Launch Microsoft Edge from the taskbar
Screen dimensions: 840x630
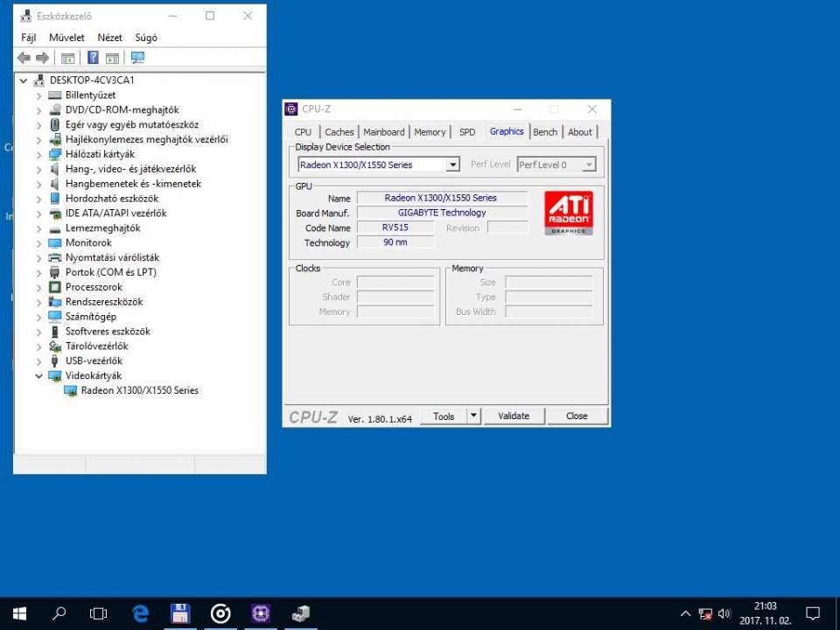[x=140, y=613]
